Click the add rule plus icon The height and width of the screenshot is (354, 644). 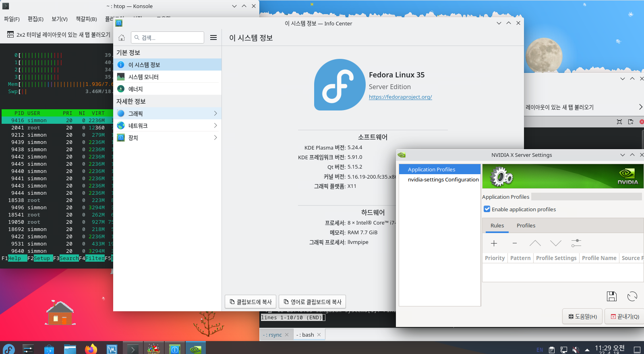pos(494,243)
